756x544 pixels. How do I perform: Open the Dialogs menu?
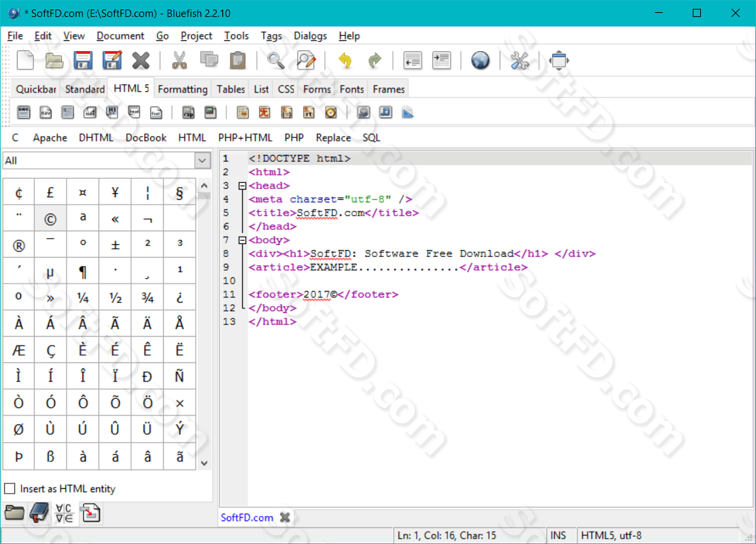(x=310, y=35)
